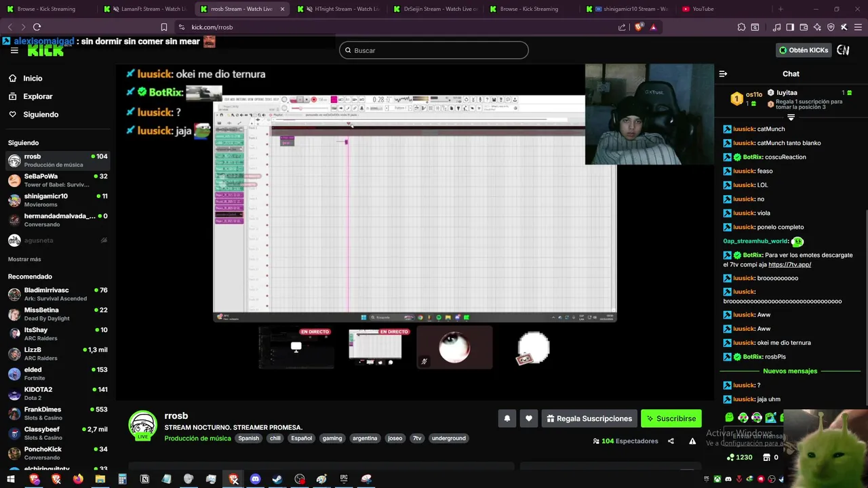Open Steam from the Windows taskbar
The height and width of the screenshot is (488, 868).
click(277, 479)
